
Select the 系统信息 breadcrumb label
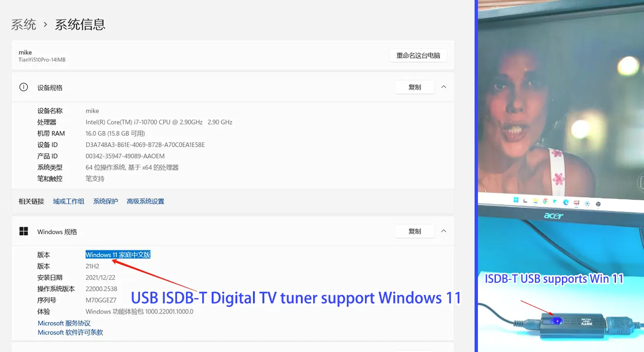[80, 25]
